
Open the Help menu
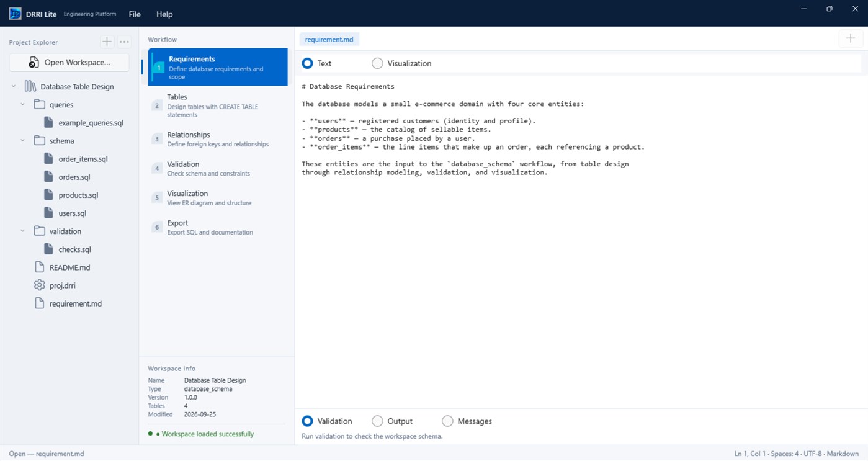(x=164, y=14)
